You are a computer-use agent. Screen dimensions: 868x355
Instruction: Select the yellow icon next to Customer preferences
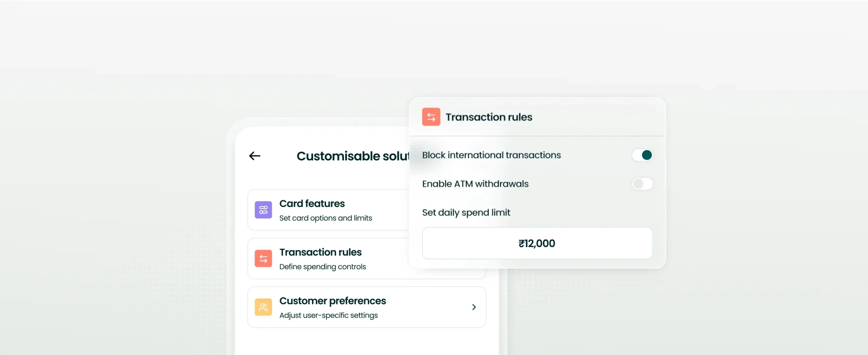point(263,307)
